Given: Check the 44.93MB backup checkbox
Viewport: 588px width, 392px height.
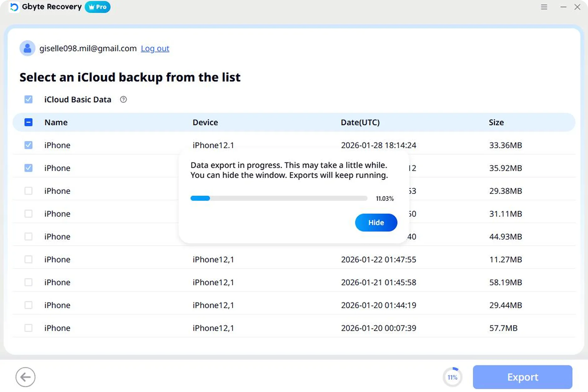Looking at the screenshot, I should 28,236.
